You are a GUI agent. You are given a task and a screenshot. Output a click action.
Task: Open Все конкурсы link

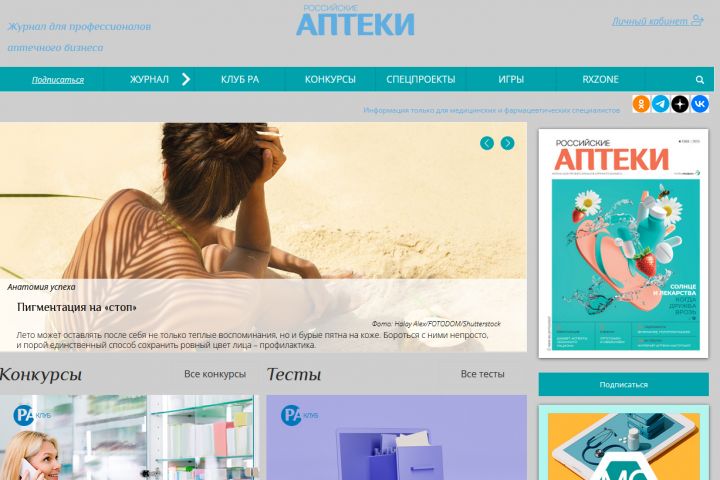click(215, 374)
